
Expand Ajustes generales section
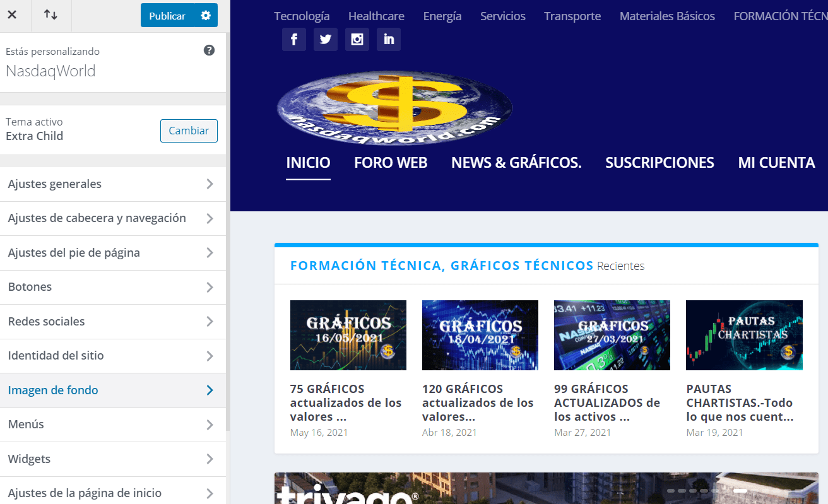click(113, 184)
